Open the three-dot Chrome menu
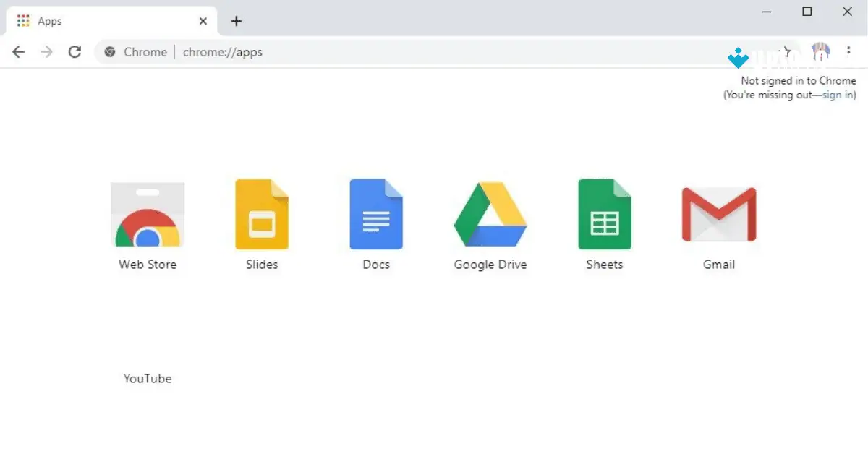 (x=848, y=51)
